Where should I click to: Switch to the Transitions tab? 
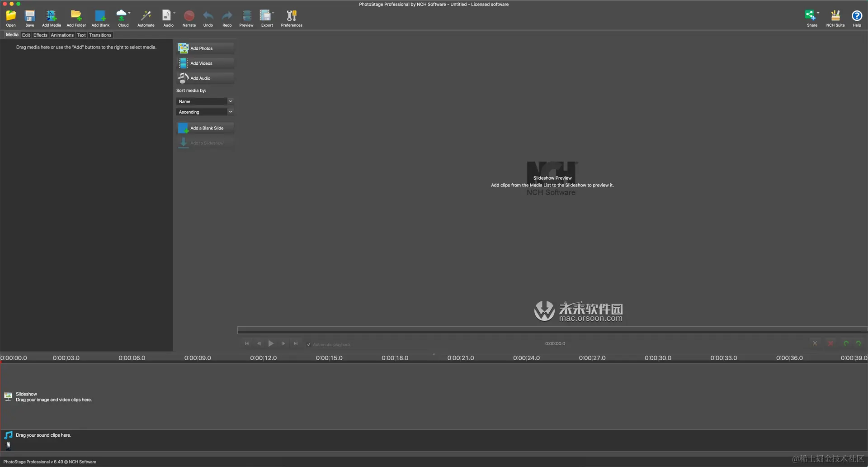(x=100, y=35)
